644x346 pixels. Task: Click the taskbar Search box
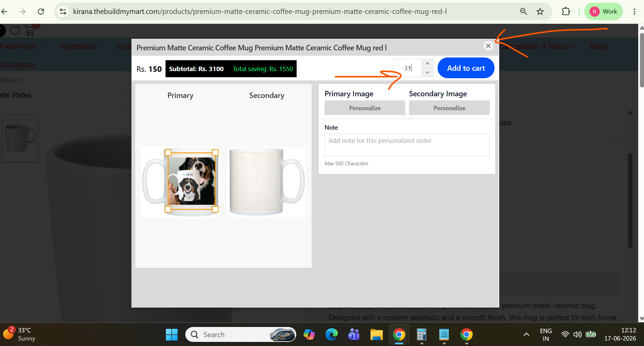(x=241, y=335)
